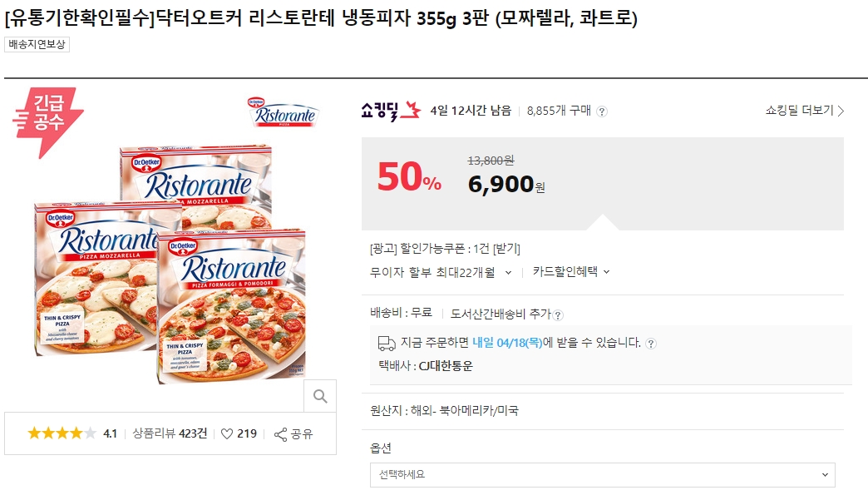The image size is (868, 495).
Task: Click the 쇼킹딜 logo
Action: (391, 110)
